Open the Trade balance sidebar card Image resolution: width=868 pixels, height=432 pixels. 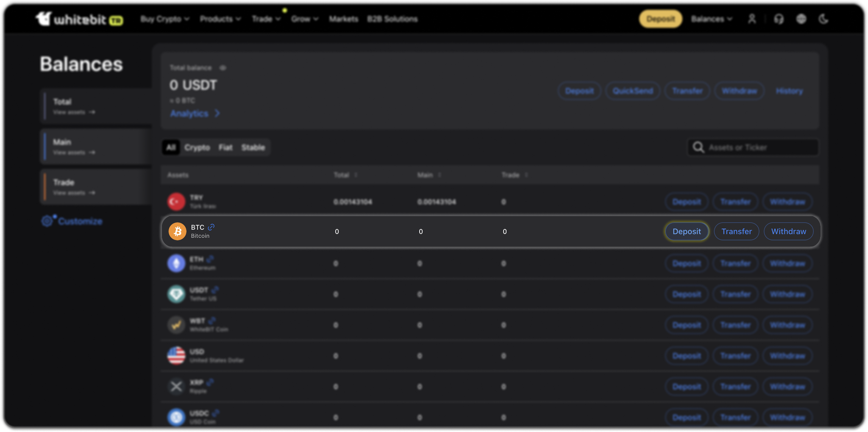click(x=96, y=187)
